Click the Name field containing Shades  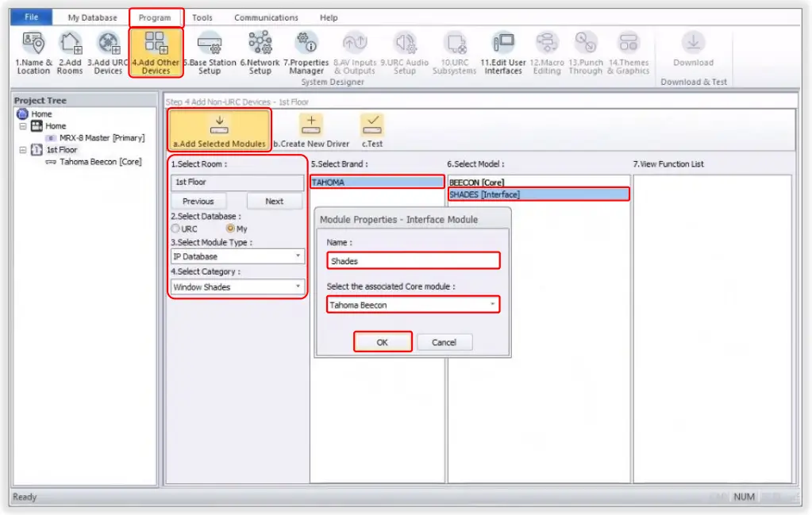pyautogui.click(x=413, y=260)
